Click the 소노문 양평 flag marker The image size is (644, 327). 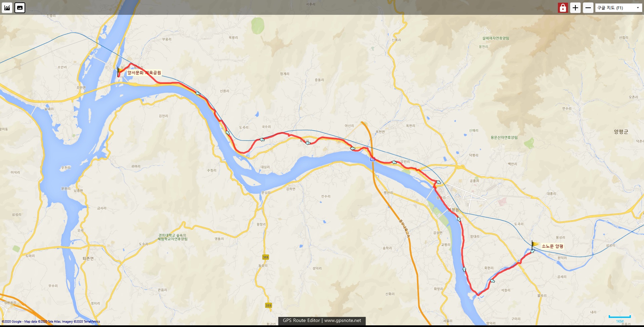(534, 245)
